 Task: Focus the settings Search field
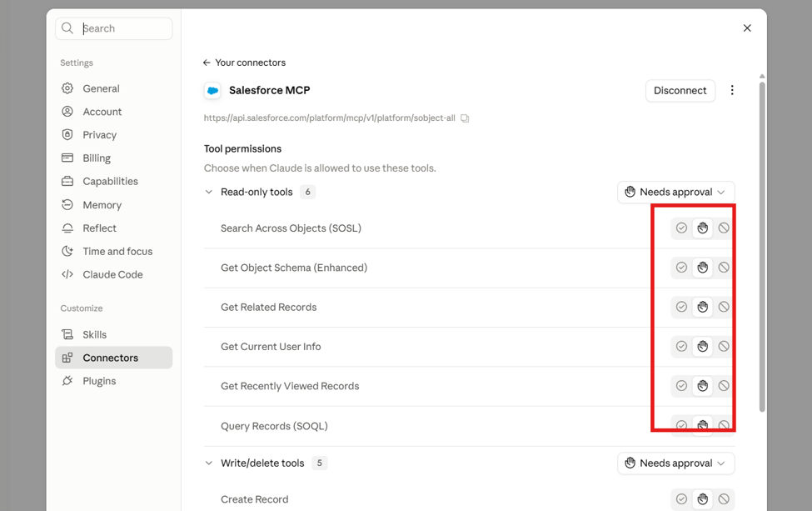[x=113, y=28]
